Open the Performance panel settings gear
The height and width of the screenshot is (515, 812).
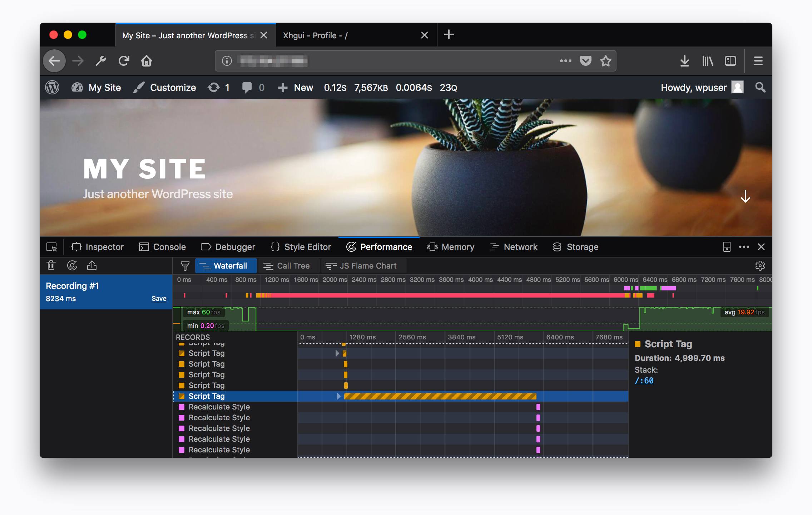click(761, 265)
